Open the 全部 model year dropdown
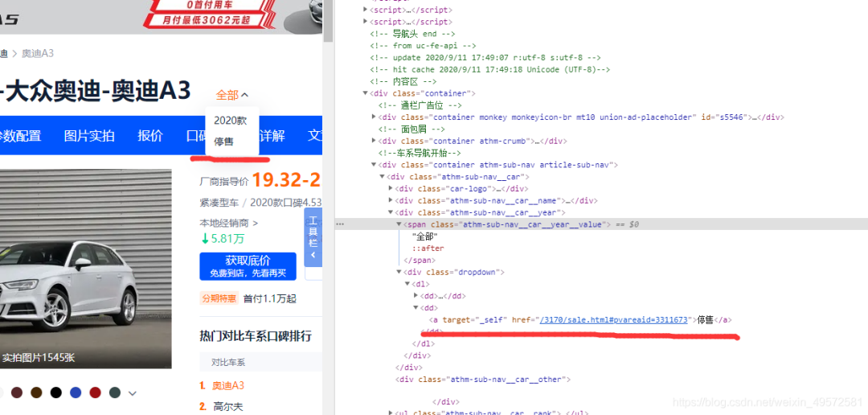This screenshot has height=415, width=868. pyautogui.click(x=232, y=95)
